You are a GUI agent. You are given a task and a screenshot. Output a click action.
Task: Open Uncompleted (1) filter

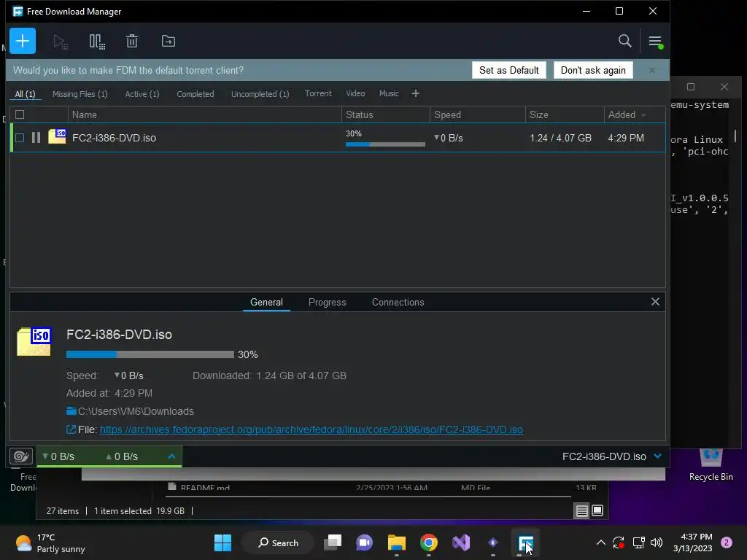[260, 94]
